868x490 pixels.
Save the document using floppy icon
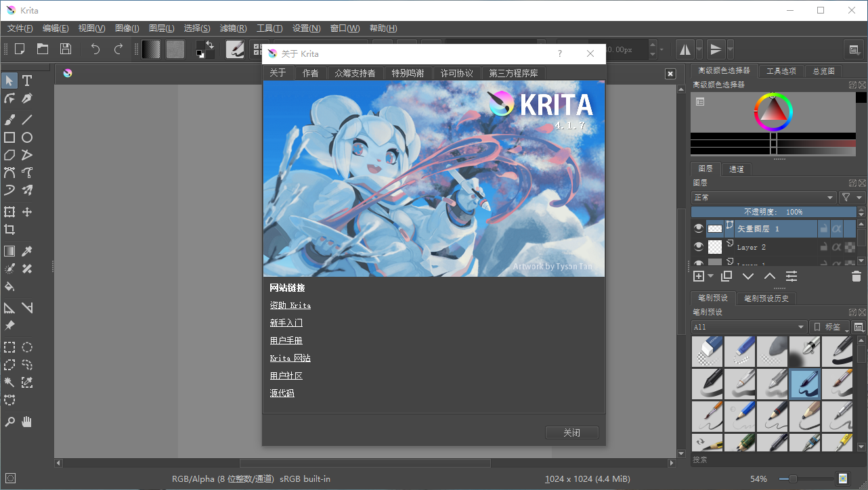coord(66,49)
